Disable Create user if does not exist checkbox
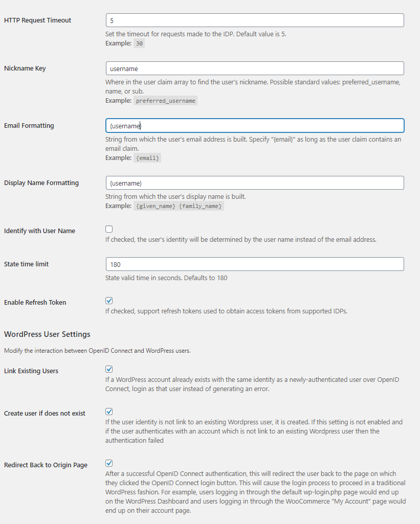The height and width of the screenshot is (524, 420). click(x=109, y=412)
